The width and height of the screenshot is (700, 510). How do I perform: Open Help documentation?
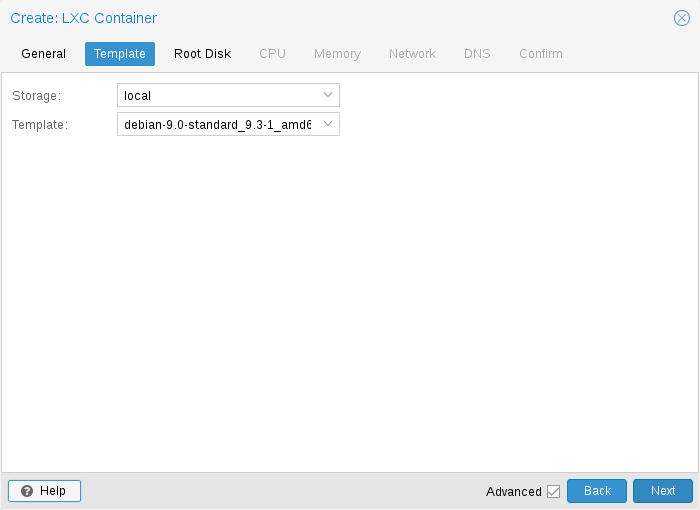tap(44, 491)
